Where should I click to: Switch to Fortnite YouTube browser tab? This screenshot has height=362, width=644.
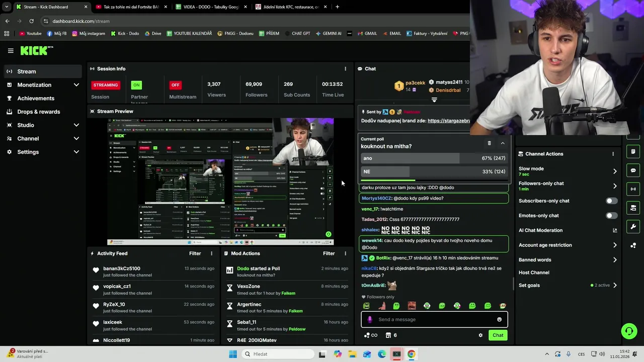[x=131, y=7]
